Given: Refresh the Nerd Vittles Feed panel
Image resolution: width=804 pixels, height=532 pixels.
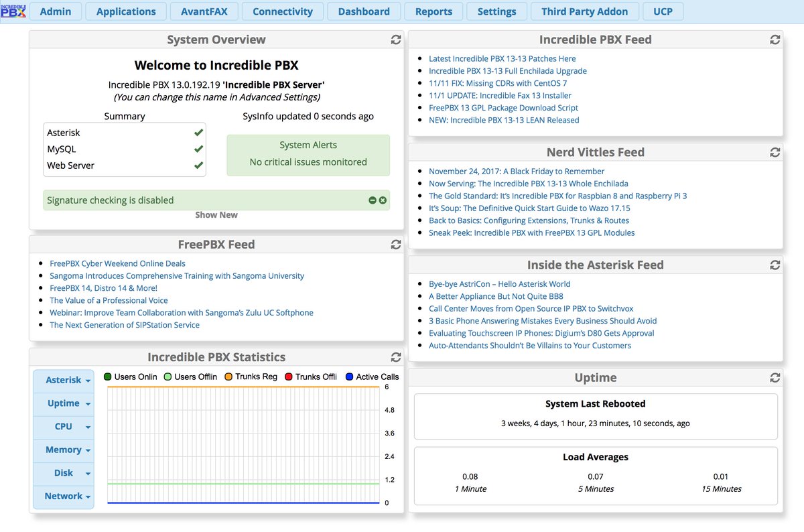Looking at the screenshot, I should 775,152.
